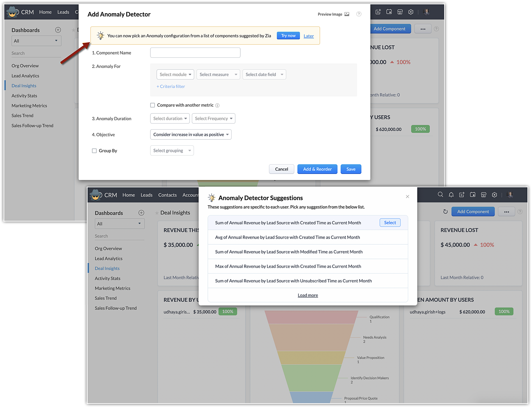The width and height of the screenshot is (532, 408).
Task: Enable Compare with another metric checkbox
Action: point(153,105)
